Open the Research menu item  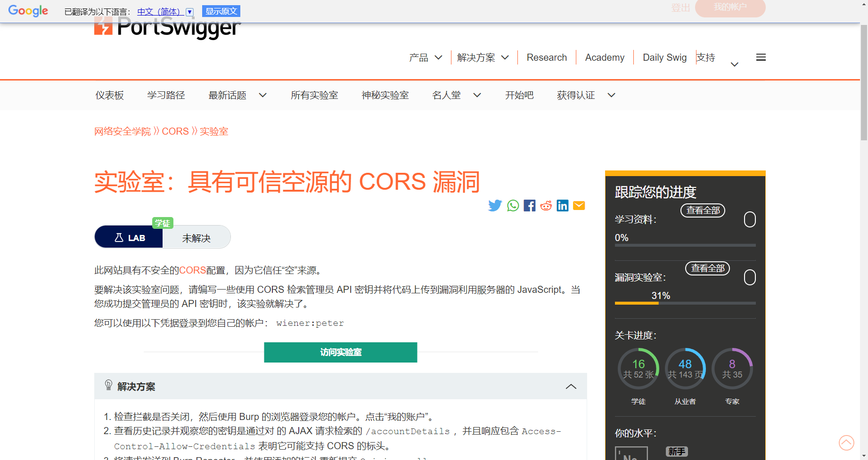click(547, 57)
